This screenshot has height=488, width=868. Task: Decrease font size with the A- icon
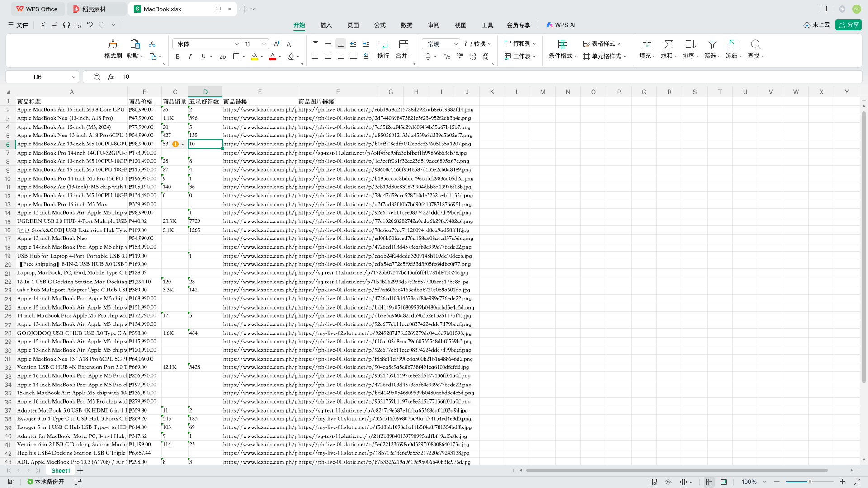coord(290,44)
